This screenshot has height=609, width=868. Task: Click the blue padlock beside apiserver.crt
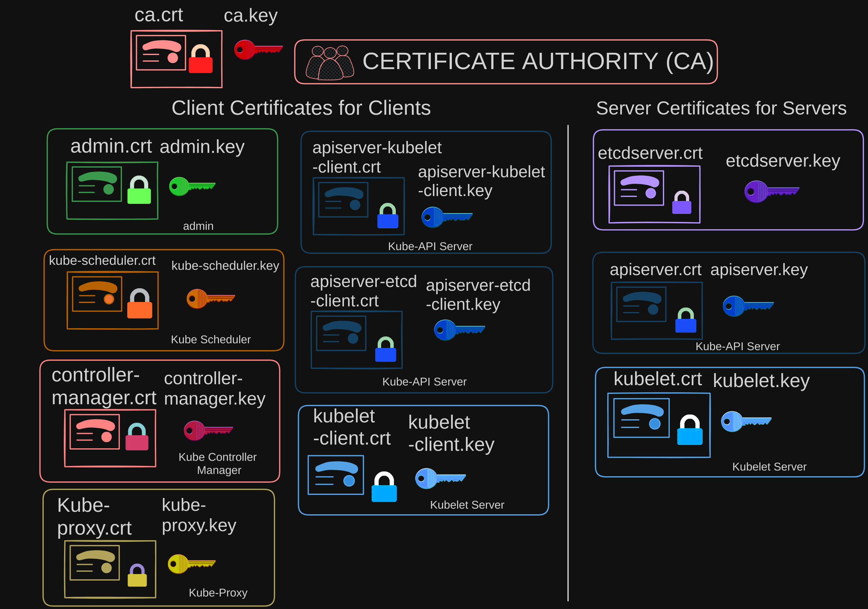tap(686, 320)
